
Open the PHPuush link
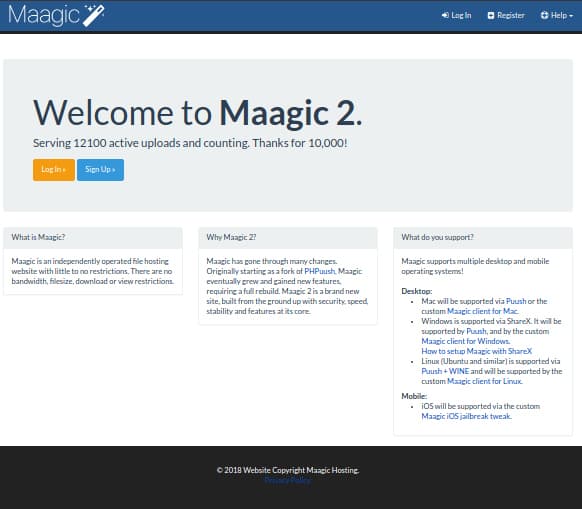click(x=320, y=271)
